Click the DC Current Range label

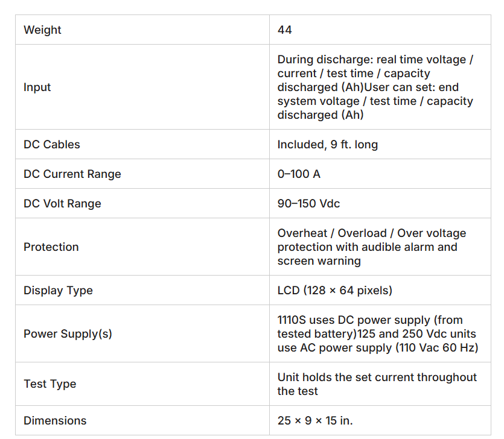click(x=72, y=174)
